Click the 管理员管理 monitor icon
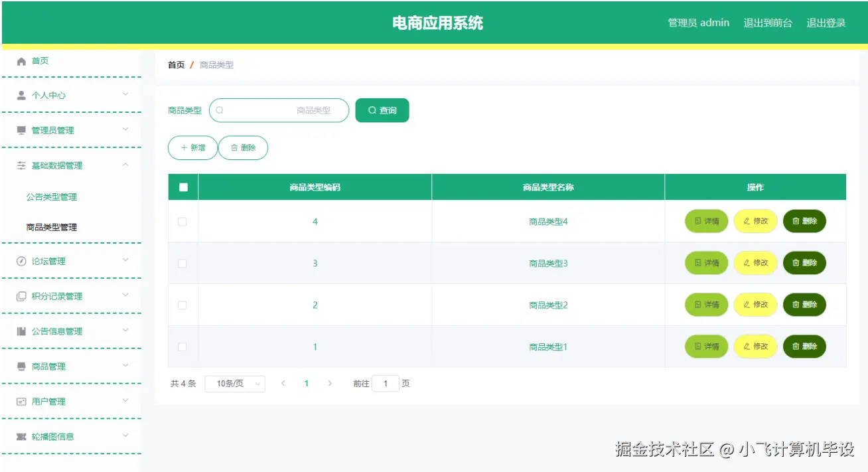The height and width of the screenshot is (472, 868). [20, 130]
